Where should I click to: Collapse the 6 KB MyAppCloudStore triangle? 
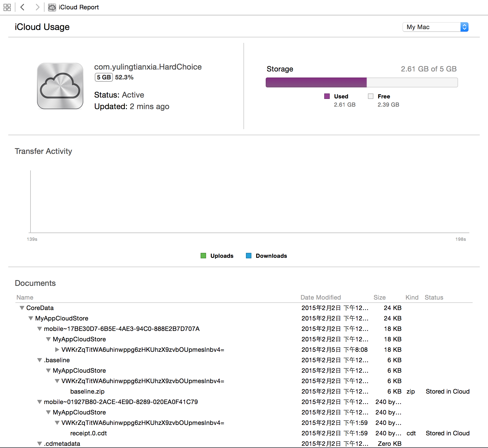pos(48,370)
